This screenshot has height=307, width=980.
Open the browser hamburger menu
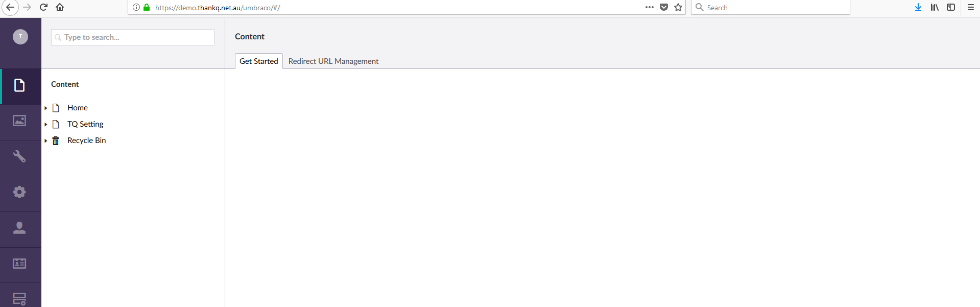coord(970,7)
